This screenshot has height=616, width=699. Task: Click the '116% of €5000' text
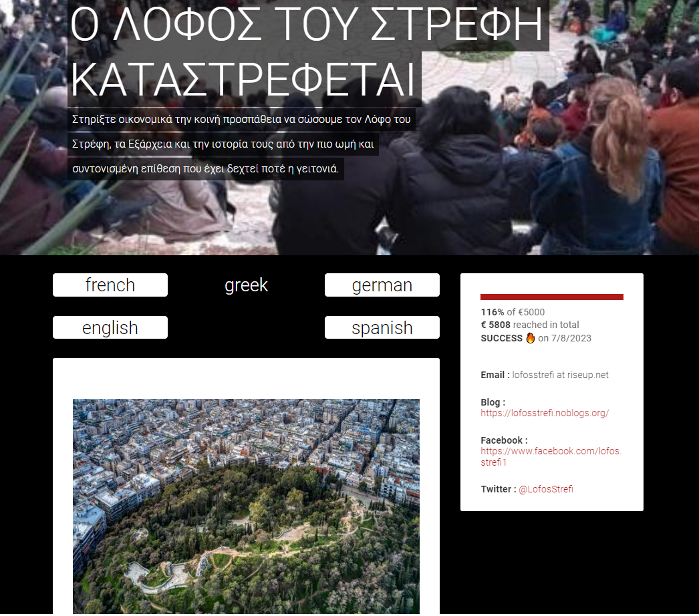tap(513, 312)
